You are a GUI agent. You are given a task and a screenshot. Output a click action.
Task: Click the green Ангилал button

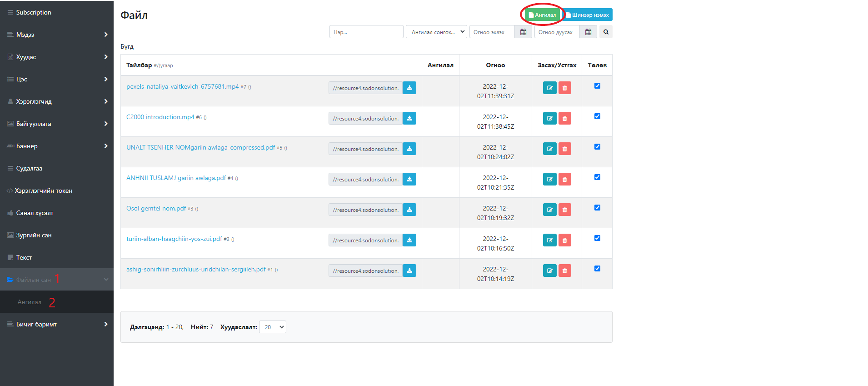(x=542, y=15)
